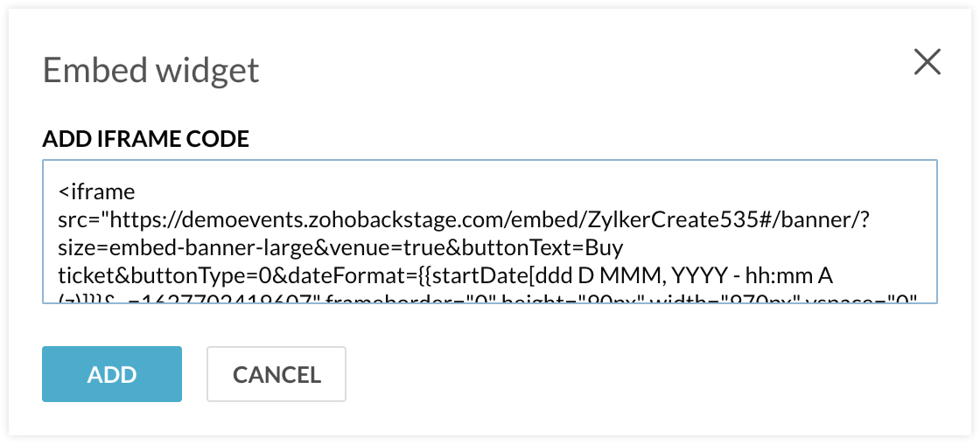Close the Embed widget dialog
This screenshot has height=444, width=980.
[927, 63]
